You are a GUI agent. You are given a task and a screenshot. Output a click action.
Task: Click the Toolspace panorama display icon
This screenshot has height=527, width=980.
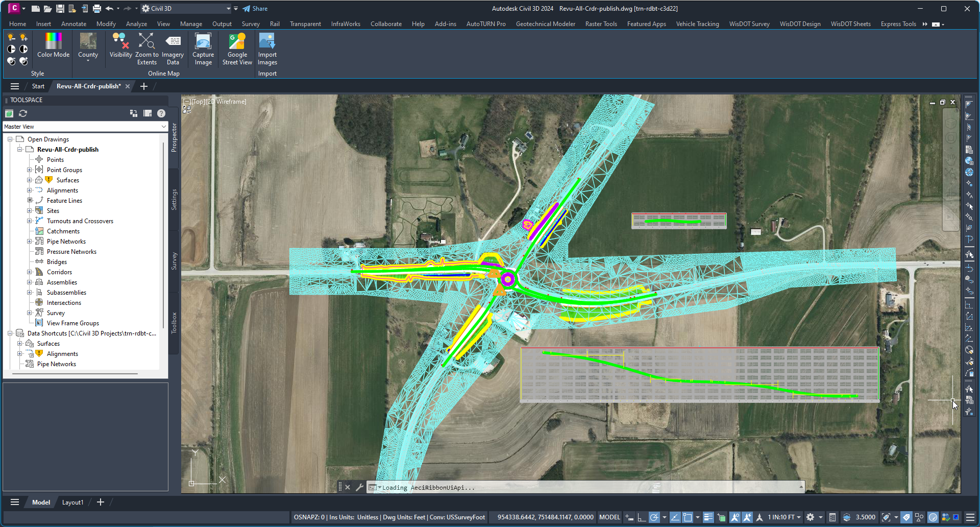pos(148,113)
